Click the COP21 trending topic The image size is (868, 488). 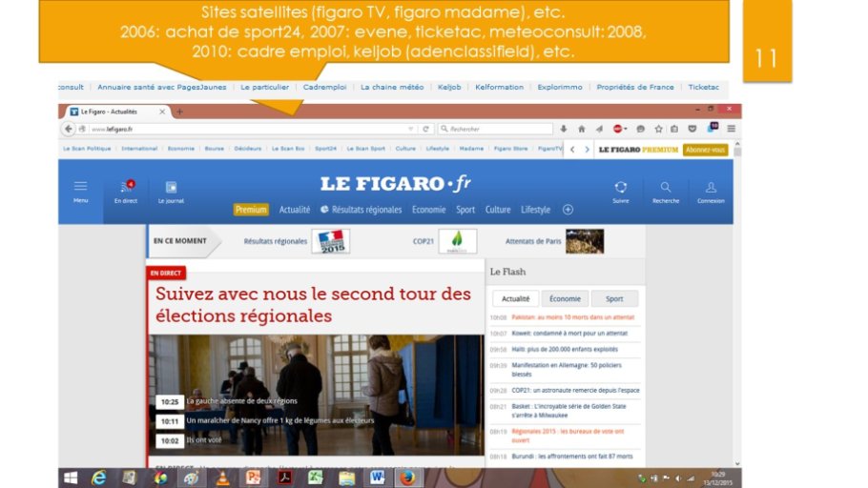444,241
